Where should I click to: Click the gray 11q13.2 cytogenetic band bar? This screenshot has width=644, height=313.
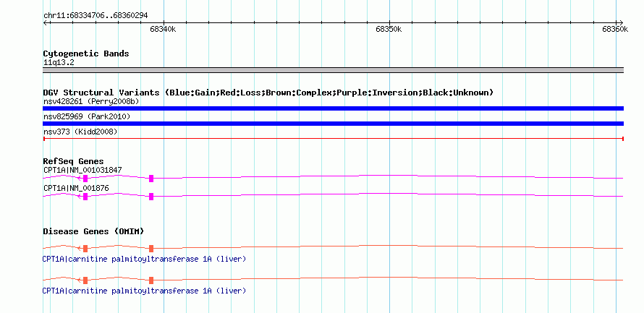tap(333, 70)
